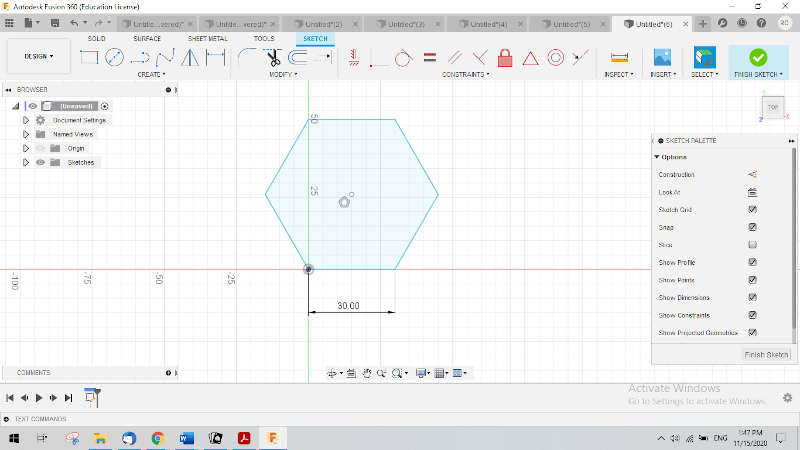This screenshot has height=450, width=800.
Task: Select the mirror tool
Action: [x=190, y=58]
